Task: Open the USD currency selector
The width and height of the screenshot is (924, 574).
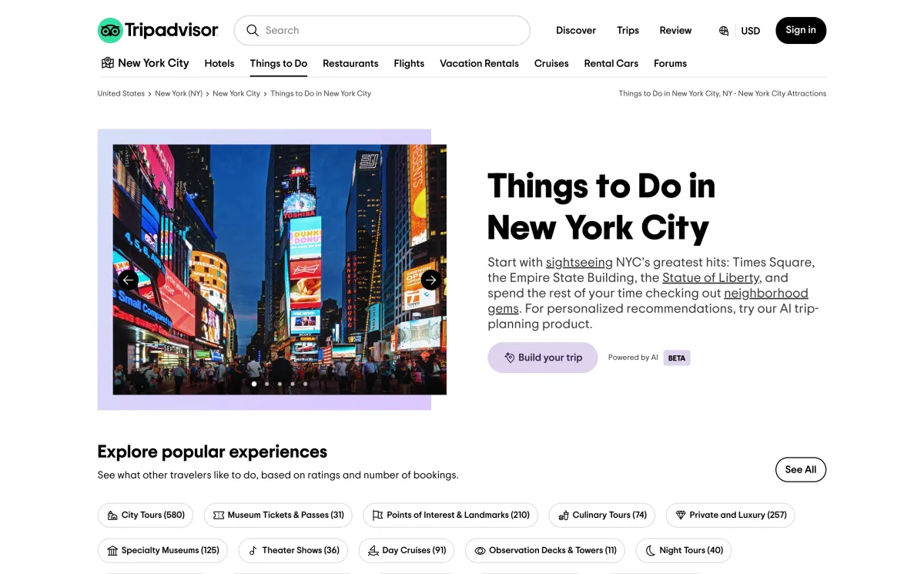Action: (751, 31)
